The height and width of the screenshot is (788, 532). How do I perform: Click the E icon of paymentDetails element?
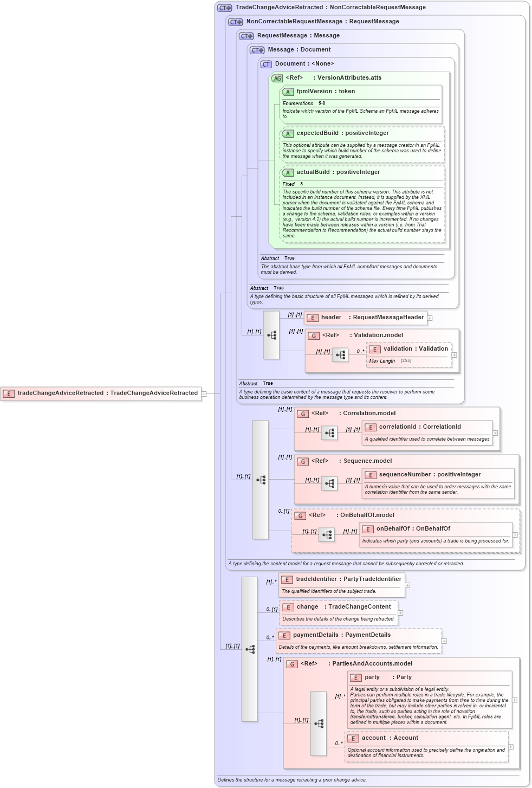[x=284, y=636]
